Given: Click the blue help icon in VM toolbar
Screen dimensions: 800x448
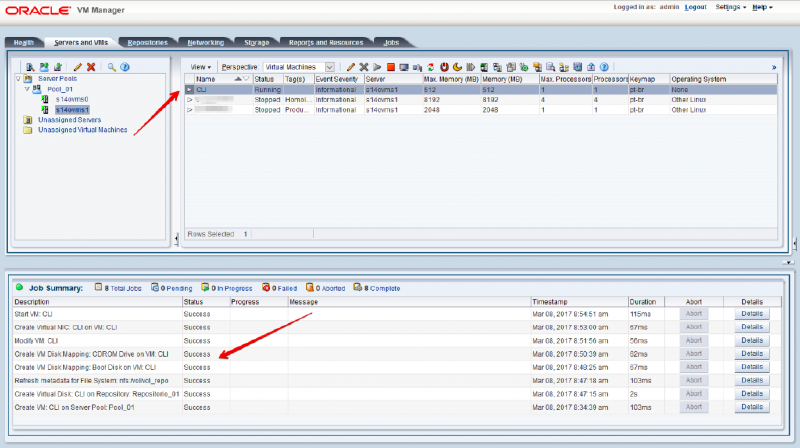Looking at the screenshot, I should 605,66.
